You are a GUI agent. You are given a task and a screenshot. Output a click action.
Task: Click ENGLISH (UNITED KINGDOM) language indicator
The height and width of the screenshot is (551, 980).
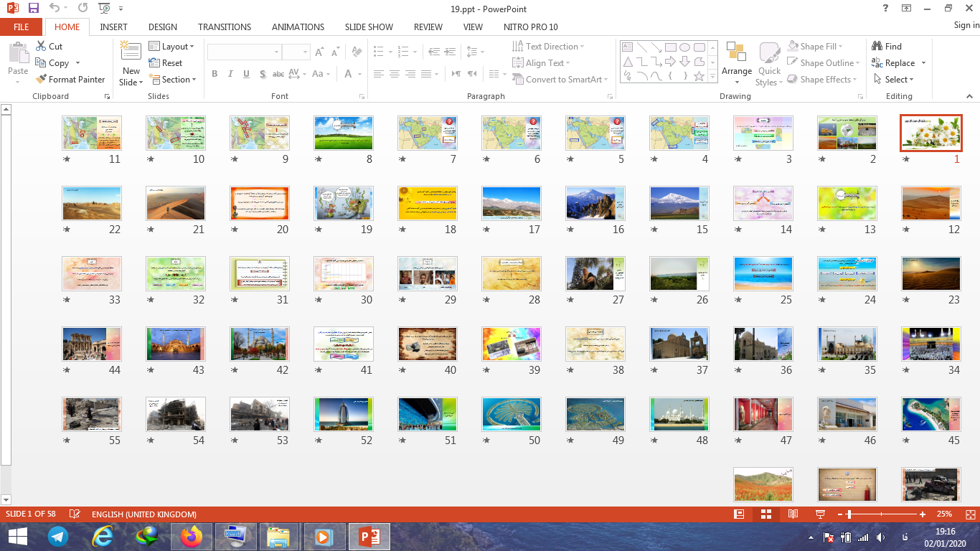[144, 514]
